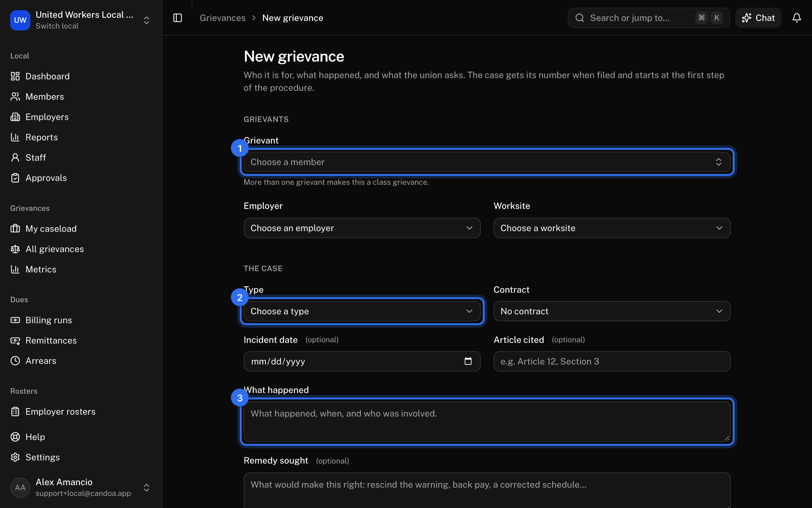Open the Choose an employer dropdown

click(x=362, y=228)
